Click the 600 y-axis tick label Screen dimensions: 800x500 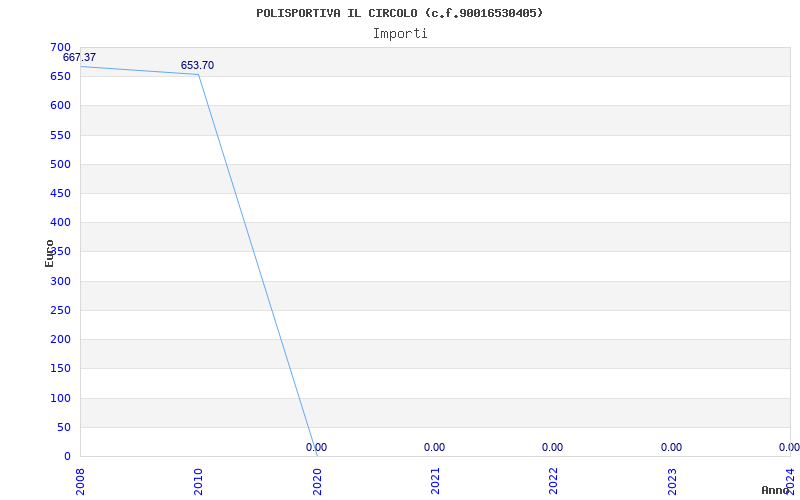(60, 106)
